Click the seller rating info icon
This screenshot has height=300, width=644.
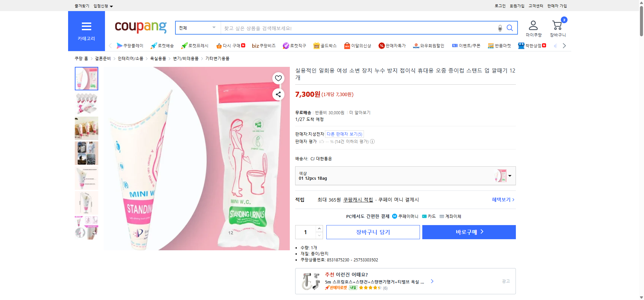click(x=372, y=141)
